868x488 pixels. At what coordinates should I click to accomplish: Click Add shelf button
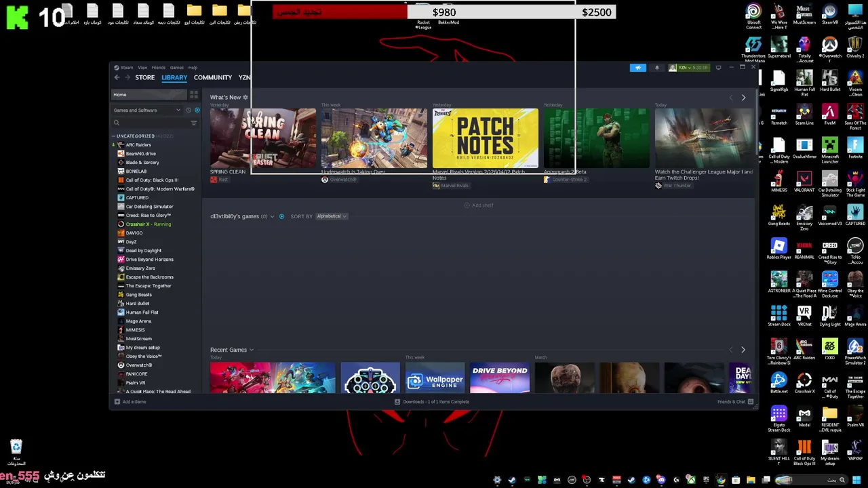(479, 205)
